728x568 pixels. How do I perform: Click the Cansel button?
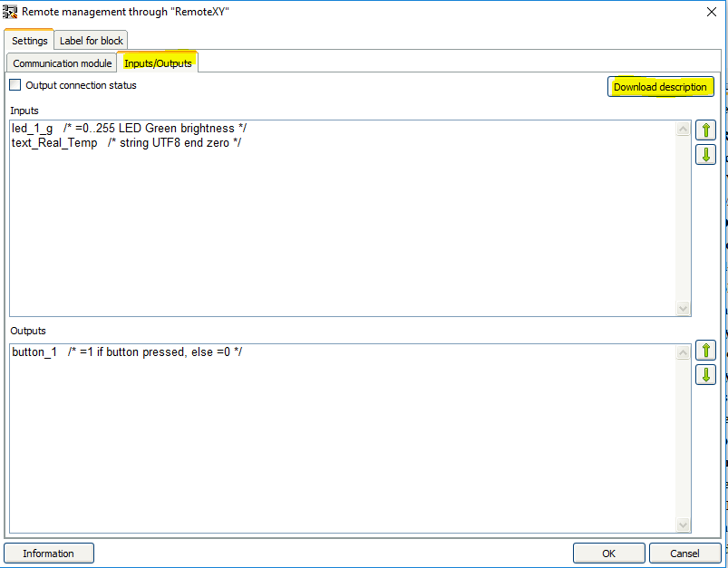[684, 554]
